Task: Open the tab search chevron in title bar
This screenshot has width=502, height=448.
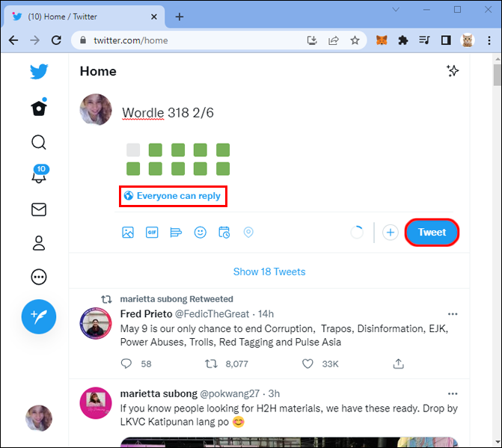Action: point(396,10)
